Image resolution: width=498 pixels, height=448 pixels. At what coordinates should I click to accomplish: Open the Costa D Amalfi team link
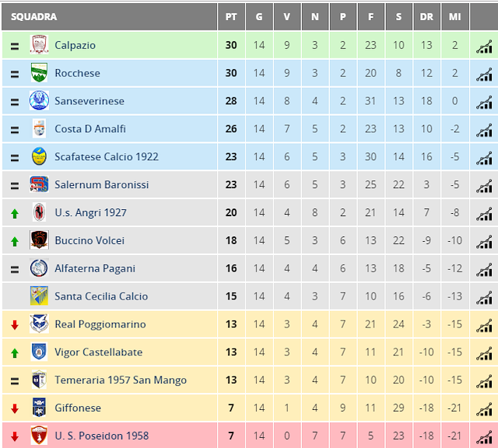(x=90, y=128)
